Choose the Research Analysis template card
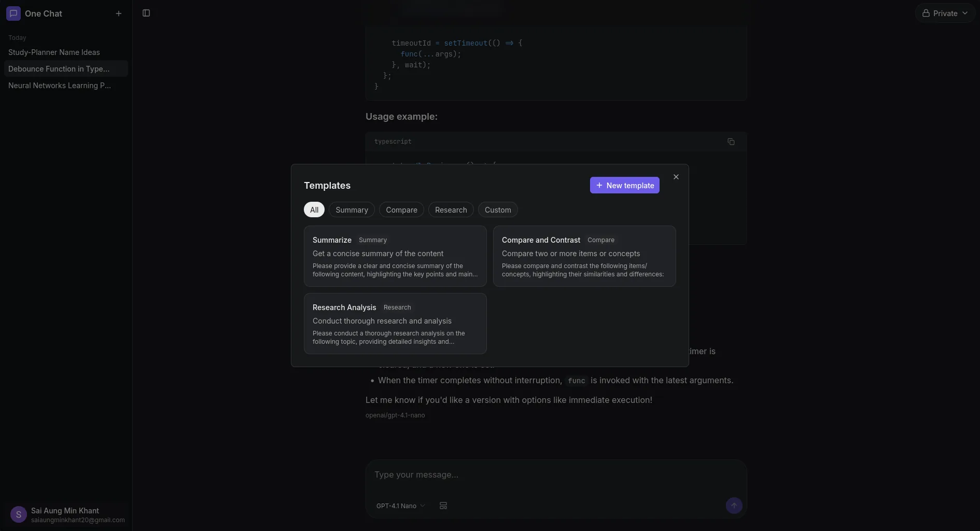Image resolution: width=980 pixels, height=531 pixels. pos(395,324)
